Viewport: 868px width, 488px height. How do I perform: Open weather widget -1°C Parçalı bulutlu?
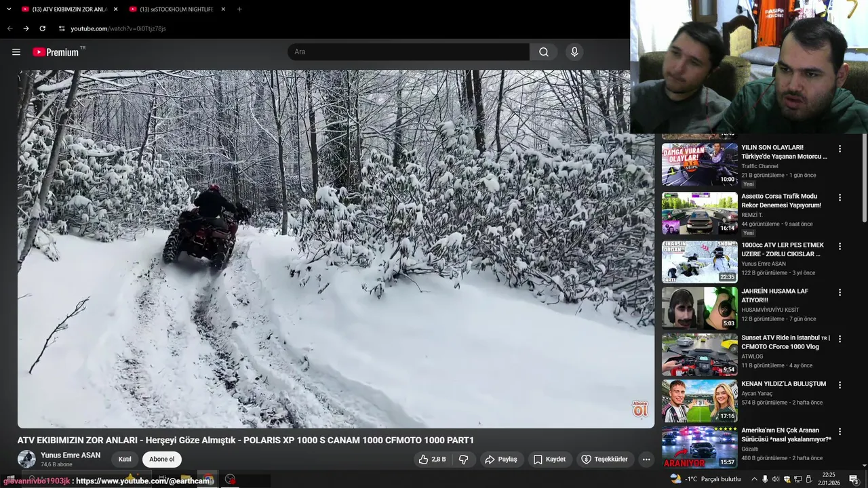[x=705, y=479]
